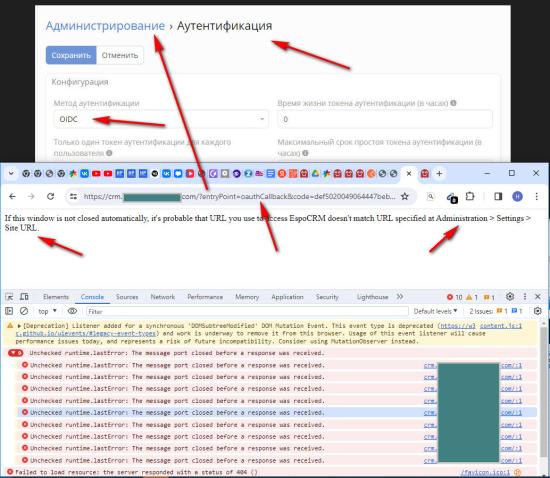550x478 pixels.
Task: Open the Application tab in DevTools
Action: [x=287, y=297]
